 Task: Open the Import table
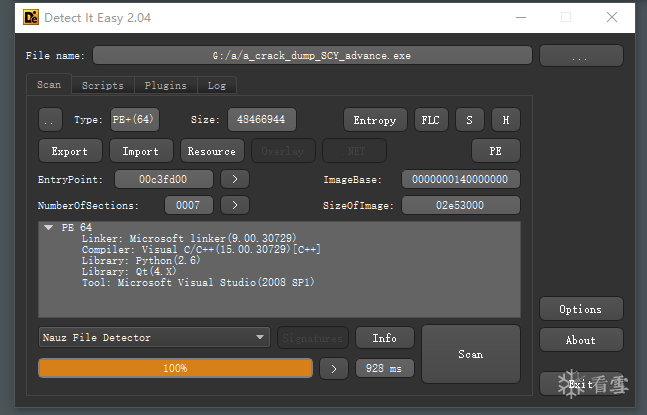(141, 151)
